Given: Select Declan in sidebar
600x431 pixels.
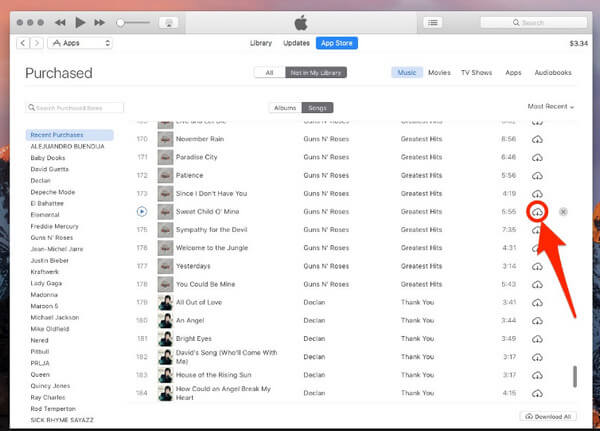Looking at the screenshot, I should point(40,180).
